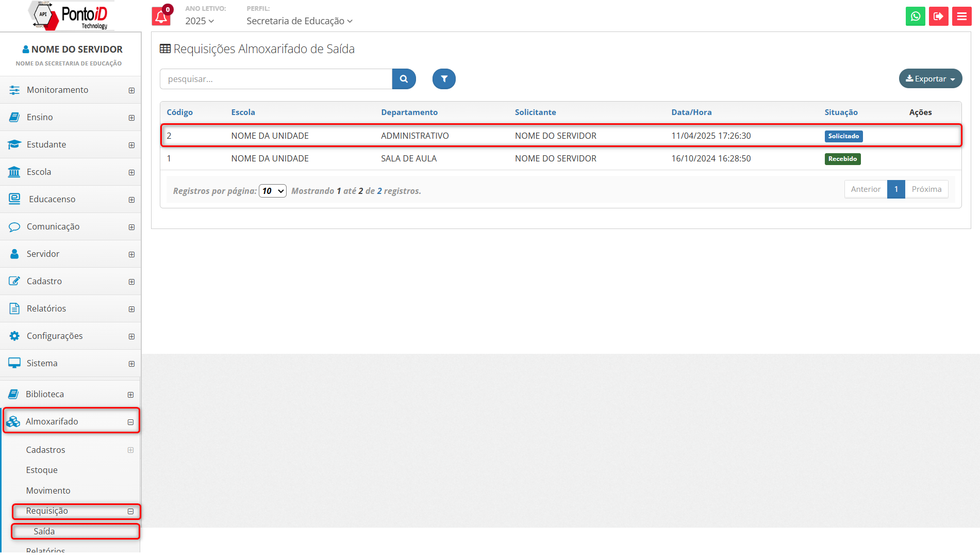Select the SALA DE AULA cell

click(x=409, y=158)
